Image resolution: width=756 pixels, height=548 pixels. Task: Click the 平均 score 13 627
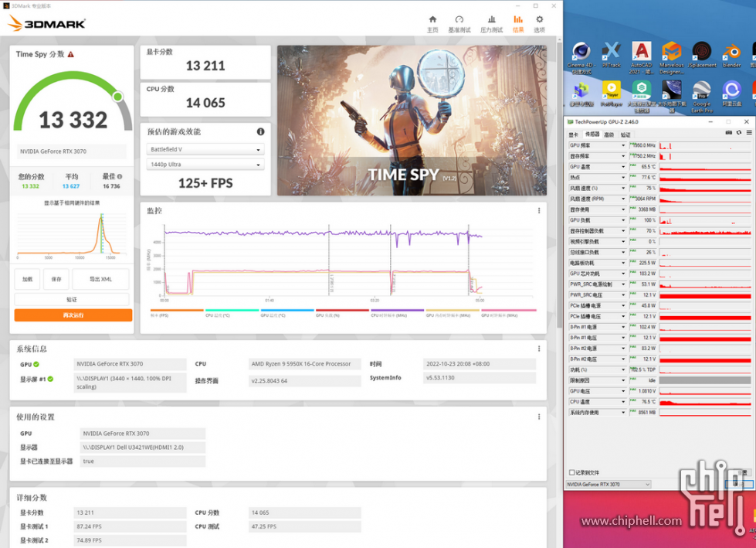pos(71,186)
